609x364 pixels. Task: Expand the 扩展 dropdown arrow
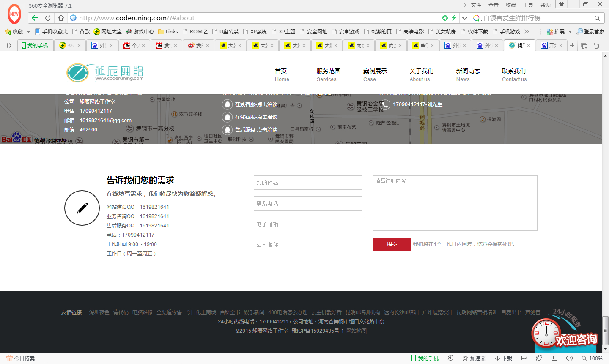point(570,32)
